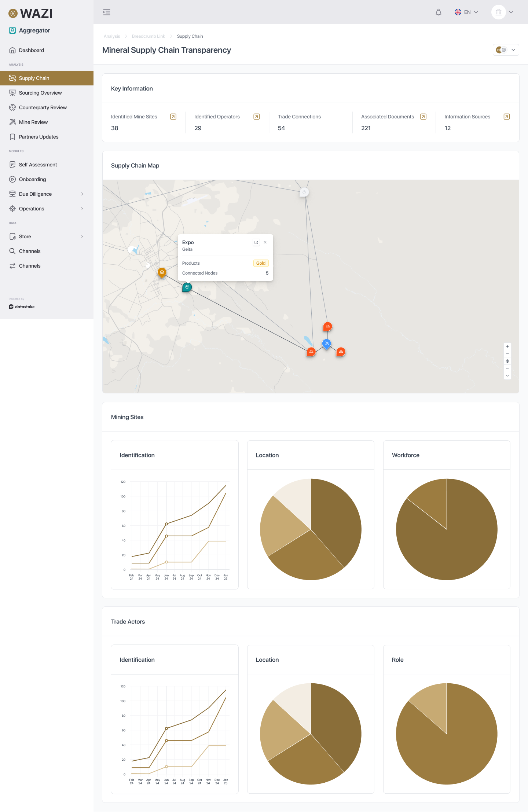Close the Expo map popup
The width and height of the screenshot is (528, 812).
[265, 242]
